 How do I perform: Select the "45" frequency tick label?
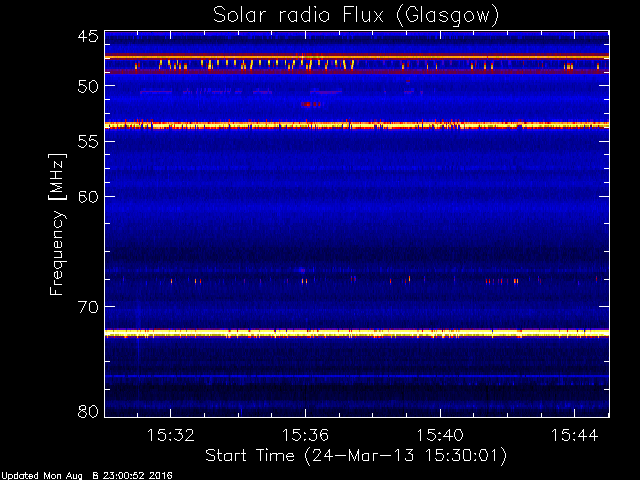point(88,36)
